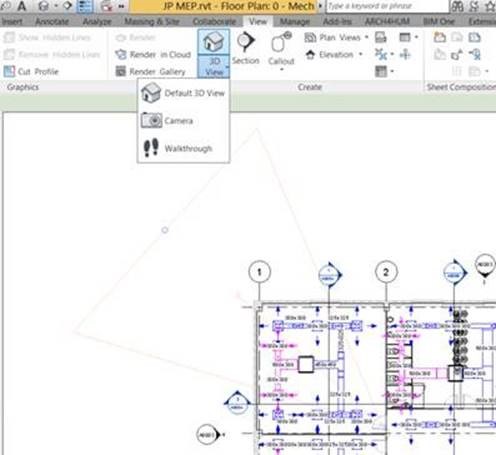Click the section marker between grids 1 and 2
Viewport: 496px width, 455px height.
329,275
